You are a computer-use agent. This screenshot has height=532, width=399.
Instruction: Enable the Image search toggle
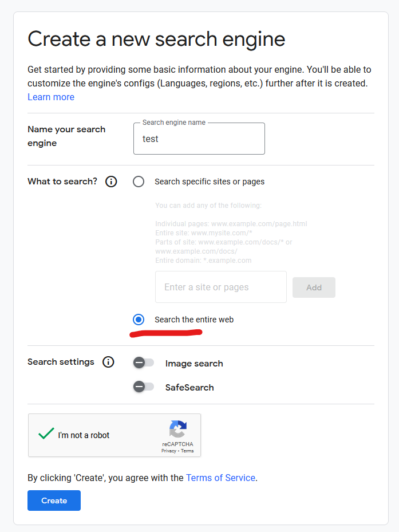coord(143,363)
